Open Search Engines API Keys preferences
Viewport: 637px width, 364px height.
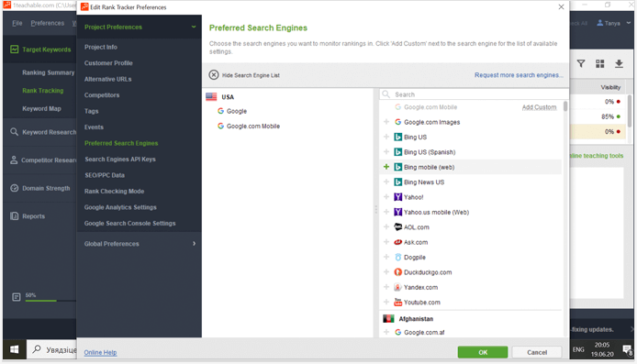(x=120, y=159)
